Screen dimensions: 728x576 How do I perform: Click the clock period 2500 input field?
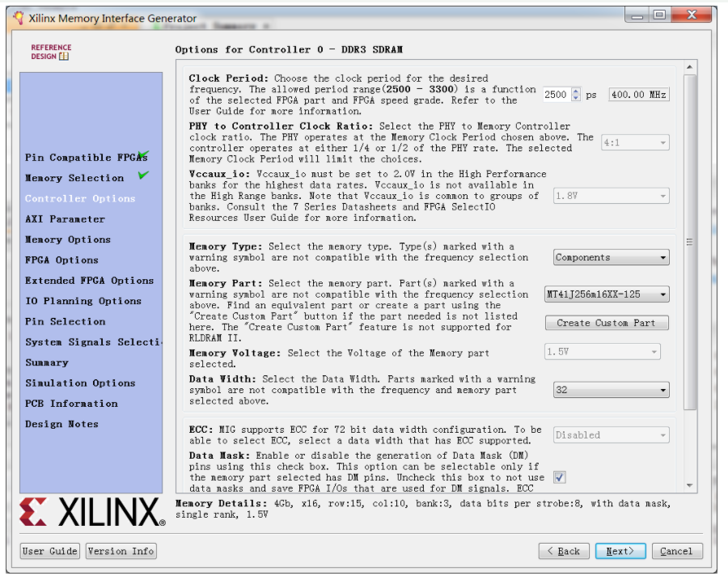557,95
